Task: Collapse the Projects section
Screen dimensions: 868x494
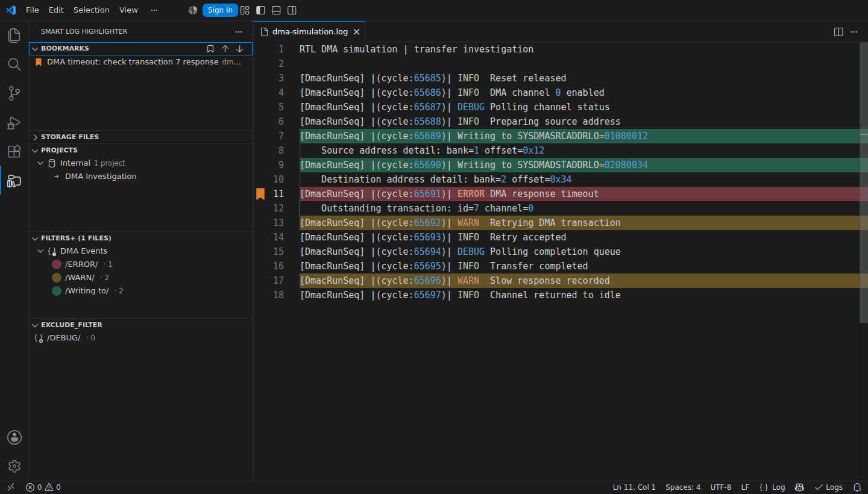Action: tap(35, 151)
